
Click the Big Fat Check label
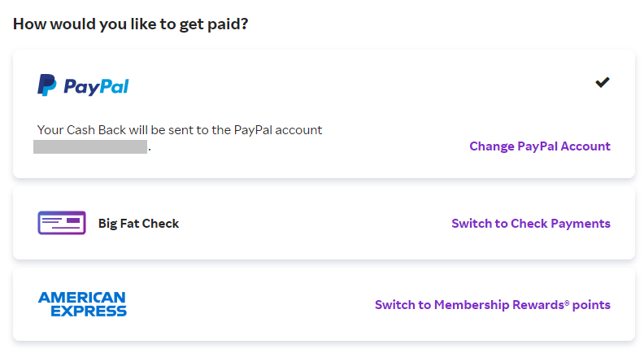[x=138, y=224]
